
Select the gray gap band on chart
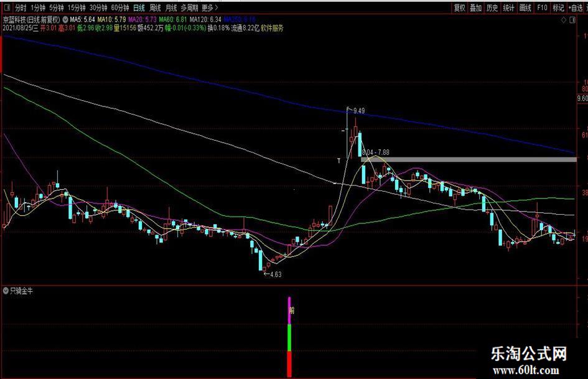point(469,159)
